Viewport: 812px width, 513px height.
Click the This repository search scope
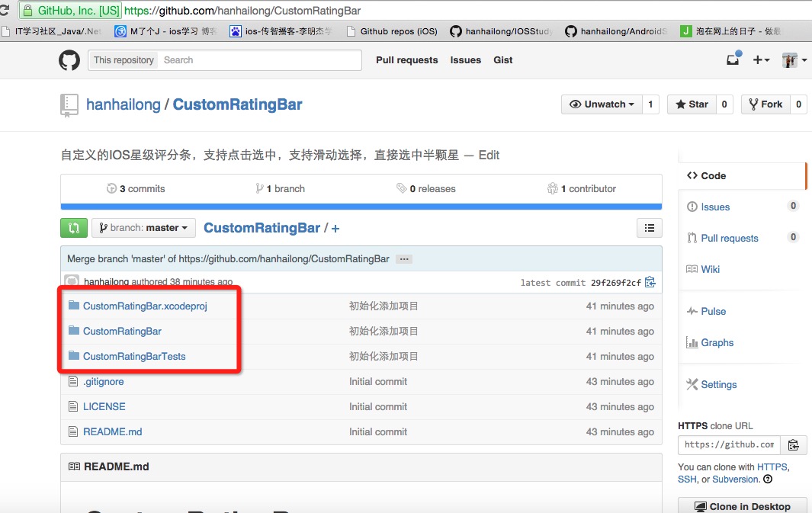click(124, 60)
